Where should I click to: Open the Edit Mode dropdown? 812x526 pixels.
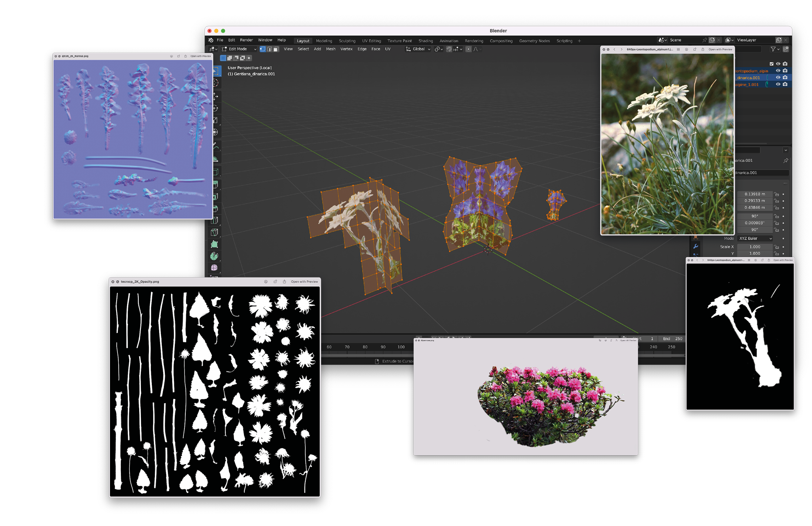click(239, 49)
